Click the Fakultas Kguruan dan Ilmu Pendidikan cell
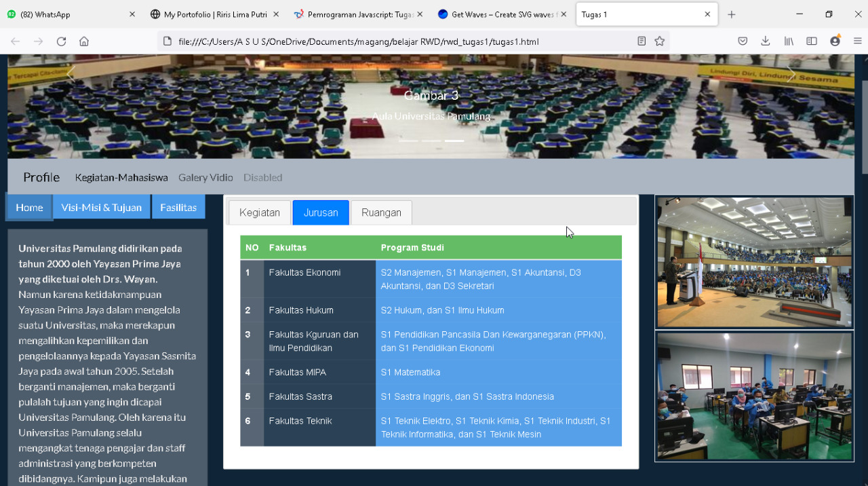The height and width of the screenshot is (486, 868). pyautogui.click(x=320, y=341)
